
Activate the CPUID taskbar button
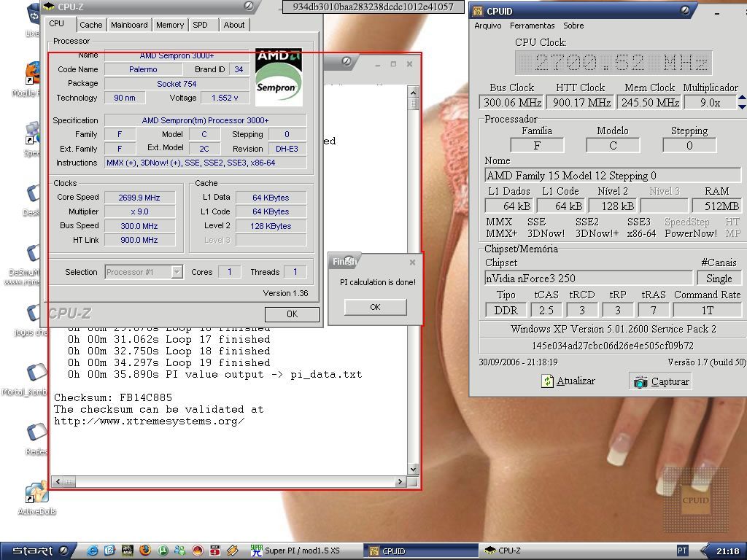coord(421,551)
